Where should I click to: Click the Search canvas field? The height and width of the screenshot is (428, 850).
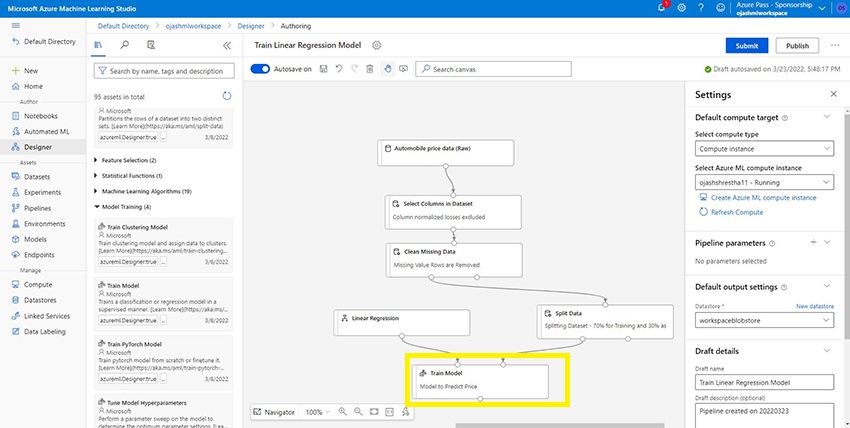(x=493, y=69)
